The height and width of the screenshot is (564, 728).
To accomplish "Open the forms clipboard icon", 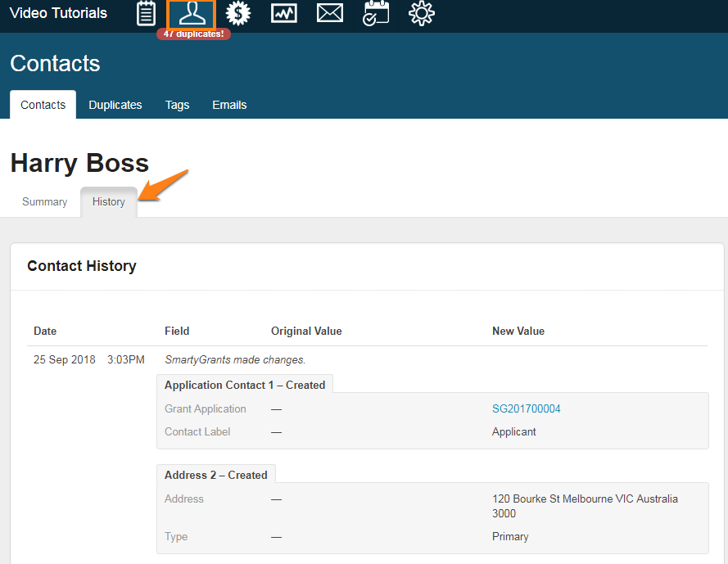I will coord(146,13).
